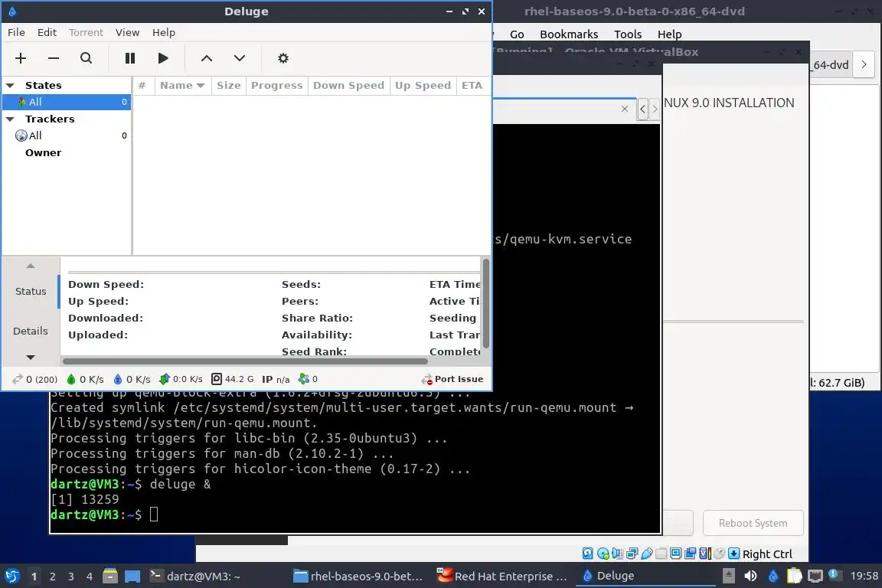Click the Add Torrent plus icon
Image resolution: width=882 pixels, height=588 pixels.
click(21, 58)
